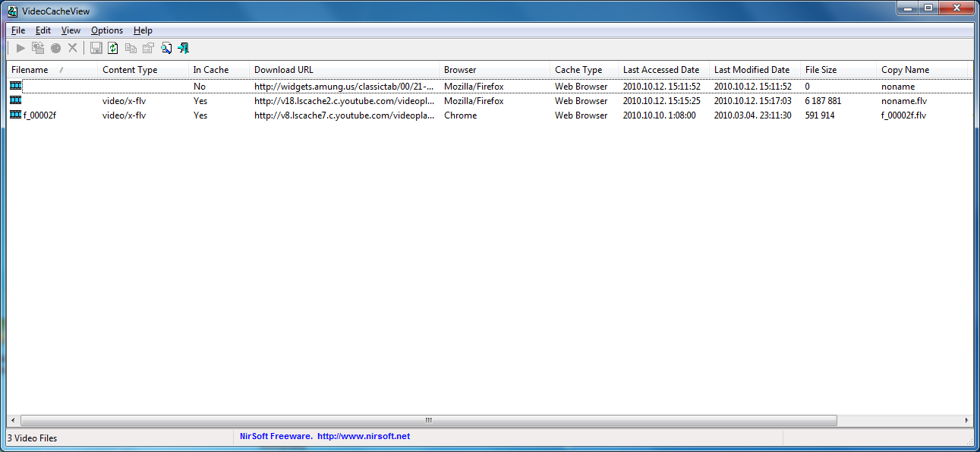Click the Copy Selected Items toolbar icon

[x=131, y=49]
